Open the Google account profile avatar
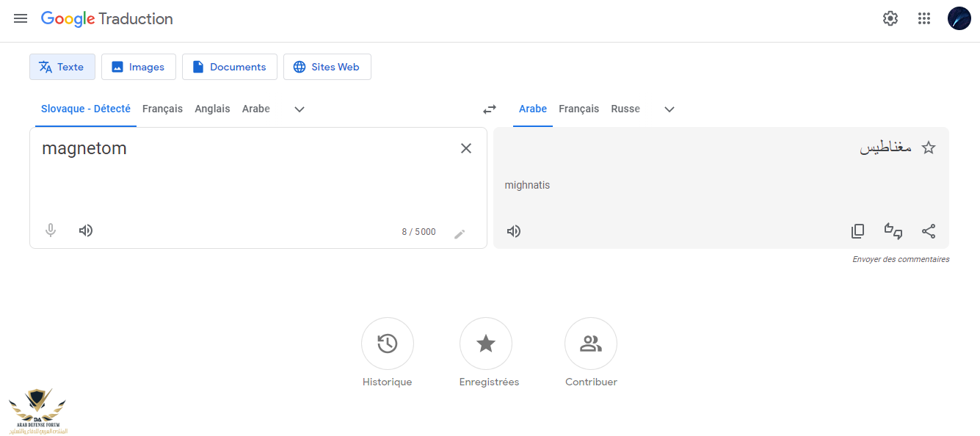The image size is (980, 436). [x=959, y=18]
